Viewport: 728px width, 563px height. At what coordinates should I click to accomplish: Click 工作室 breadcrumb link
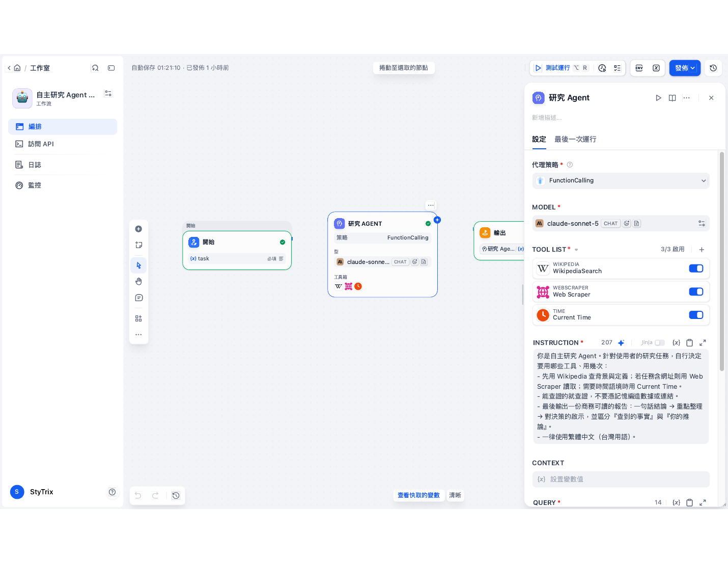[x=40, y=68]
